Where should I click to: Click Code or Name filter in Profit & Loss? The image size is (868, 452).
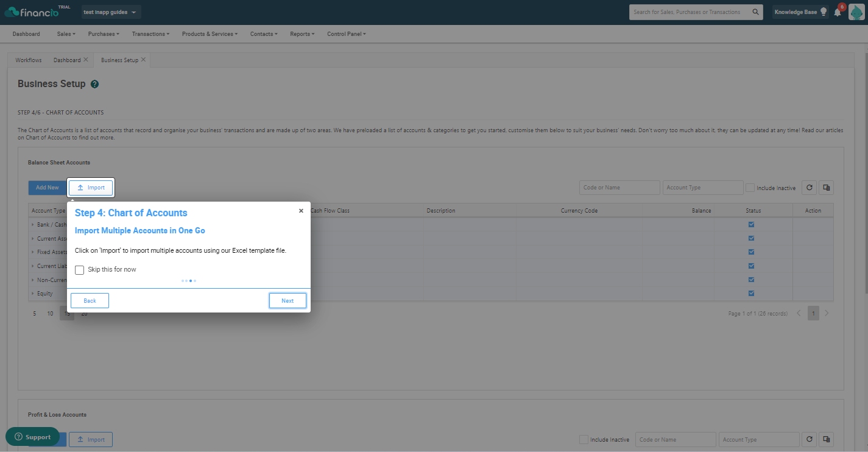[676, 439]
